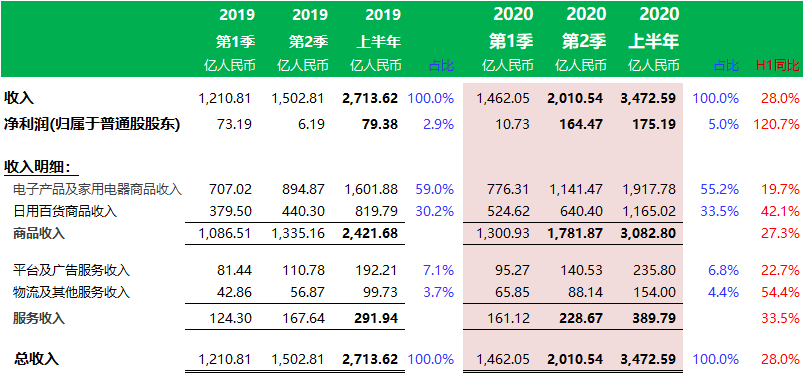Select bold service revenue value 228.67
The height and width of the screenshot is (376, 806).
582,318
